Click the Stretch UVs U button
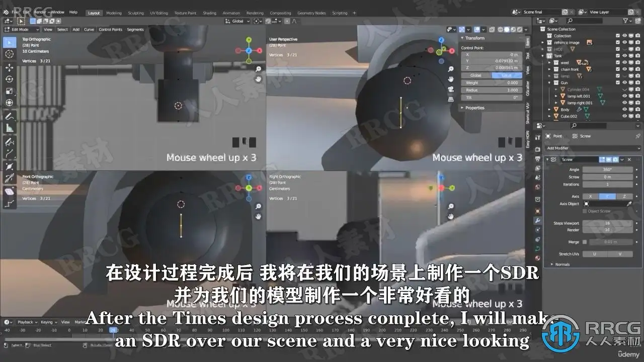 click(x=595, y=254)
